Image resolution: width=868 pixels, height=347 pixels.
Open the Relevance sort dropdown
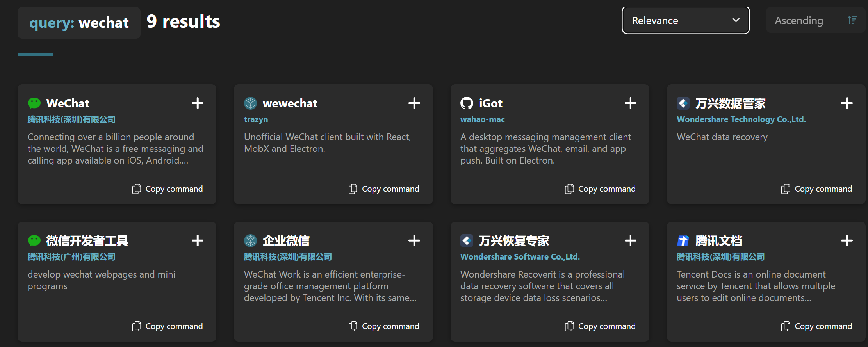(x=685, y=20)
